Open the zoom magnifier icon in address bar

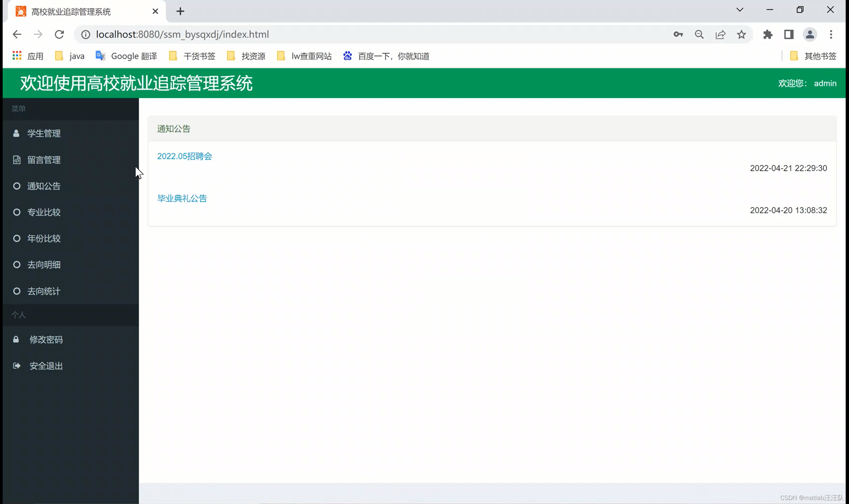(x=699, y=34)
